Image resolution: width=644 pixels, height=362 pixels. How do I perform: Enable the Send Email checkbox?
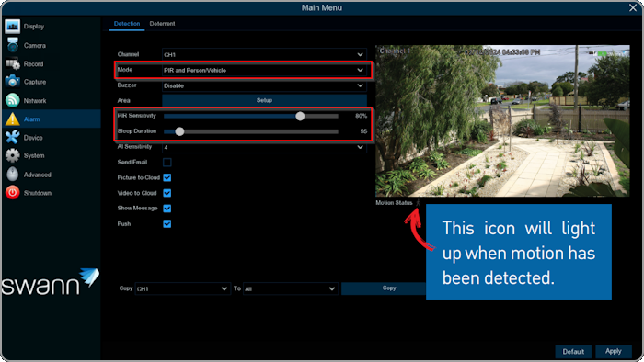coord(167,163)
